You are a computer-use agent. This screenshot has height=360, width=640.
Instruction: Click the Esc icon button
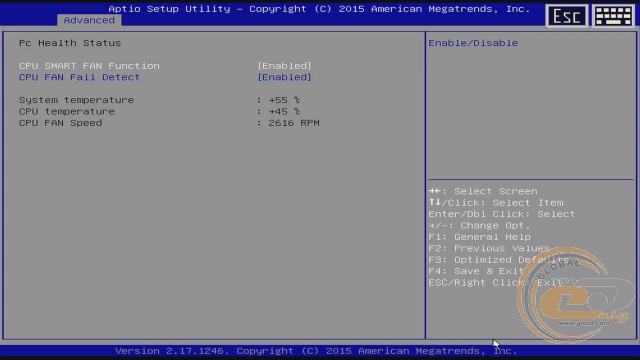[x=567, y=16]
